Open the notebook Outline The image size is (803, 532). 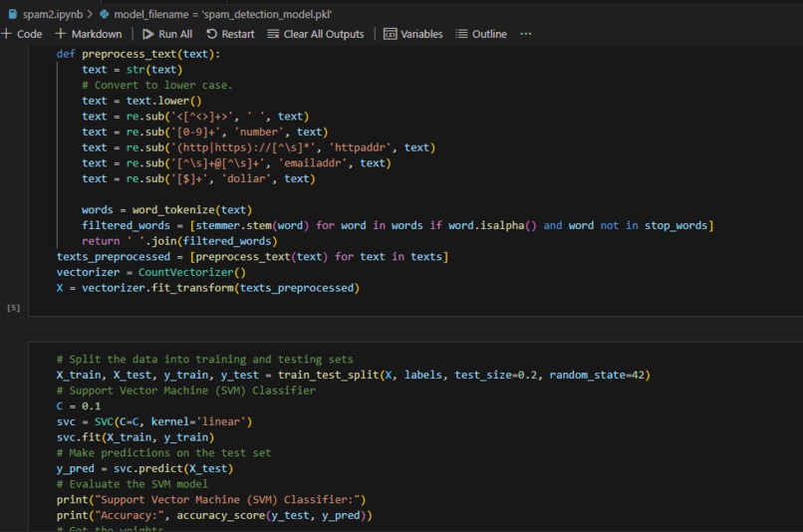tap(481, 34)
